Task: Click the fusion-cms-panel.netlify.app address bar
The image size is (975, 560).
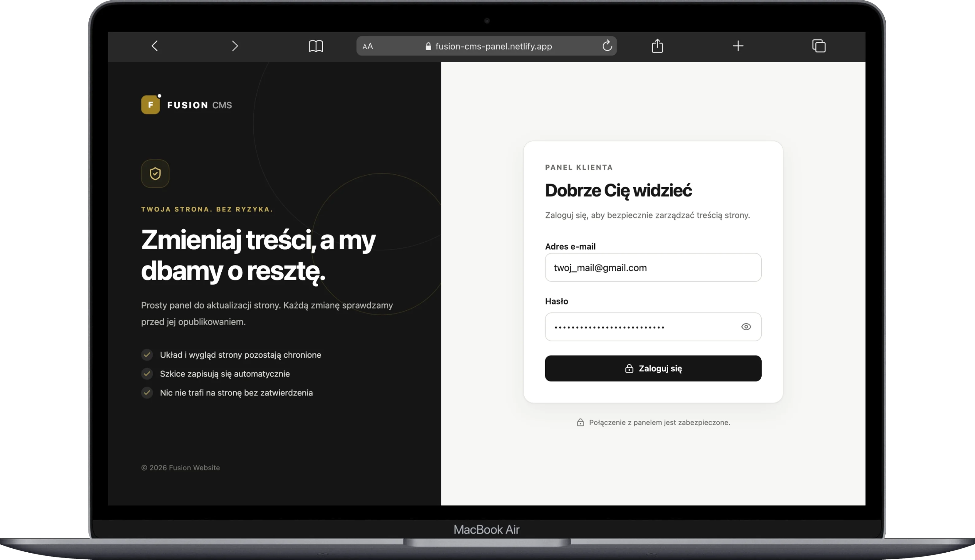Action: point(487,46)
